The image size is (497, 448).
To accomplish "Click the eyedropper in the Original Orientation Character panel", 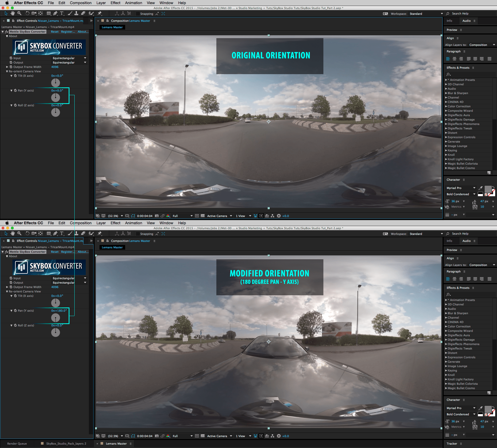I will point(481,188).
